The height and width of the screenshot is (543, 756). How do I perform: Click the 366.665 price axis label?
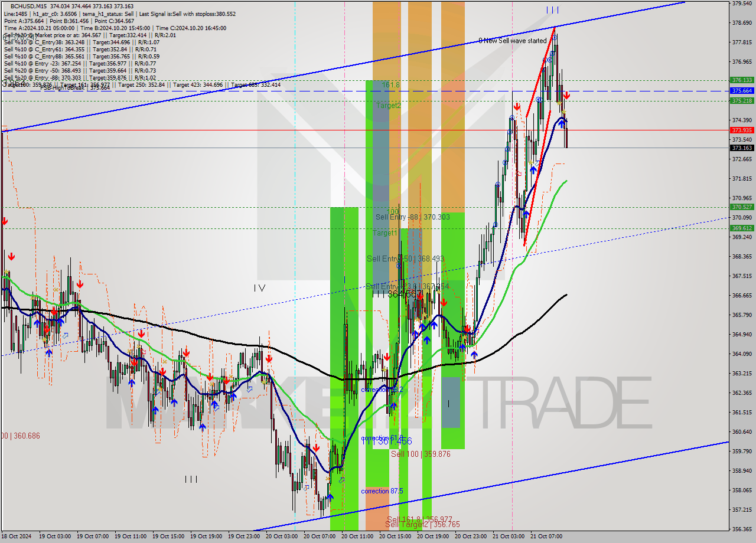coord(742,296)
